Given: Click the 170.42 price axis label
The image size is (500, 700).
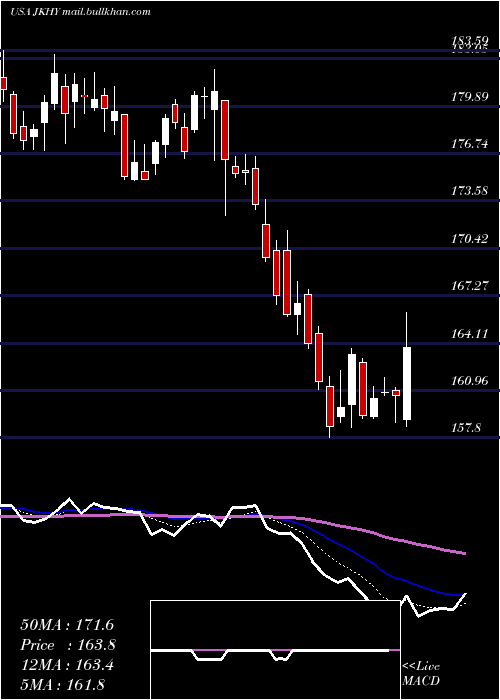Looking at the screenshot, I should pyautogui.click(x=470, y=239).
